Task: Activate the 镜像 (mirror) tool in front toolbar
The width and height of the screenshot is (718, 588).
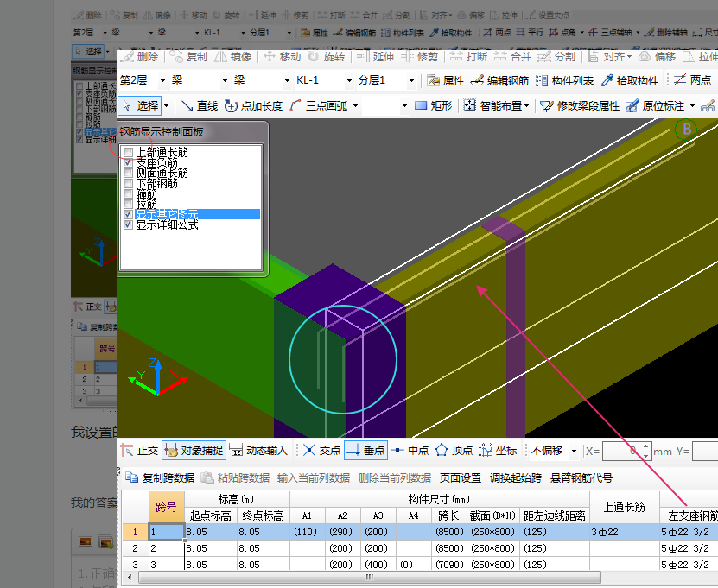Action: (233, 57)
